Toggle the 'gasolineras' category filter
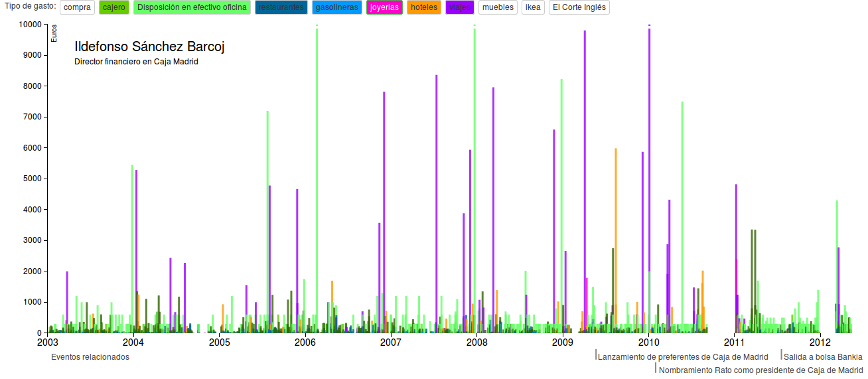Screen dimensions: 868x379 coord(336,7)
